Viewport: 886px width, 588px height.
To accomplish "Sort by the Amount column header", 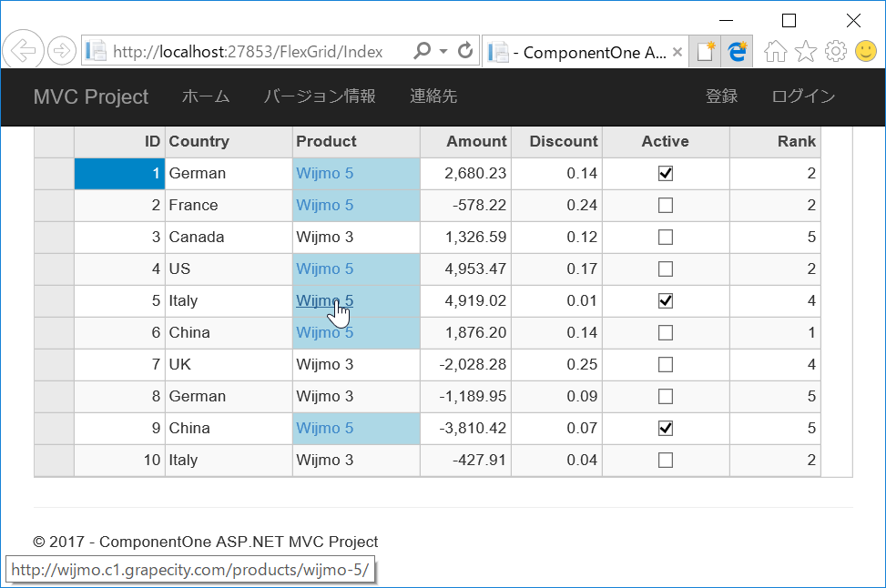I will (465, 142).
